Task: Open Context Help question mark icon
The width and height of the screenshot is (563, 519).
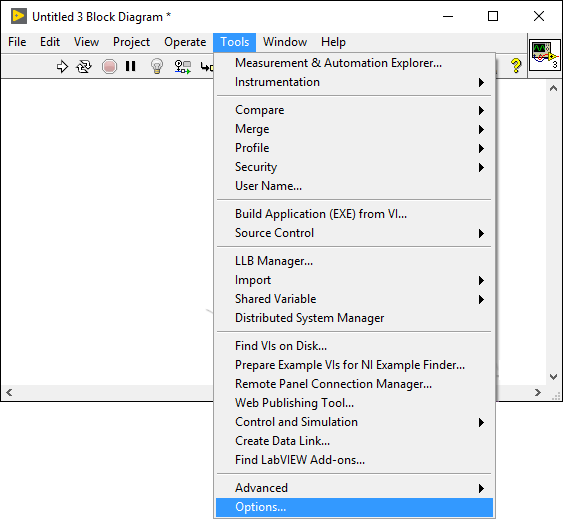Action: tap(516, 66)
